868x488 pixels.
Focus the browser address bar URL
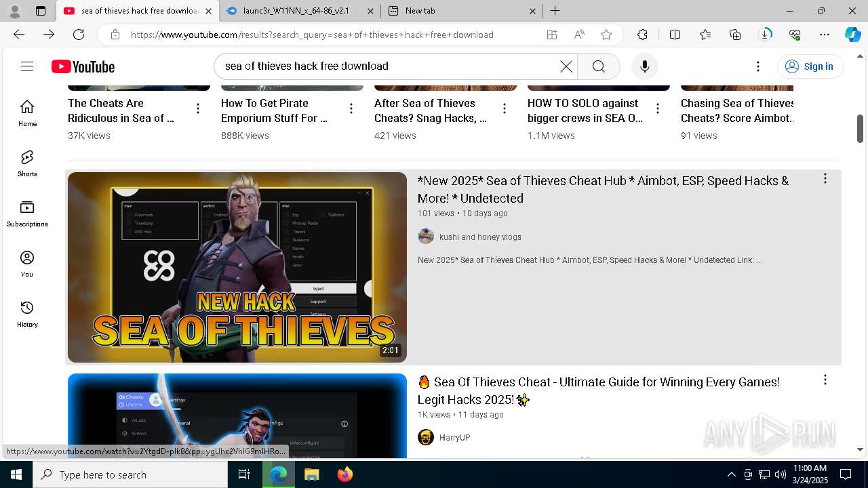(312, 35)
